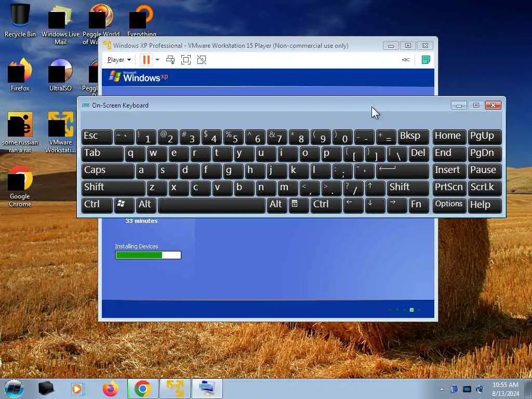Open the UltraISO desktop icon

(x=60, y=75)
